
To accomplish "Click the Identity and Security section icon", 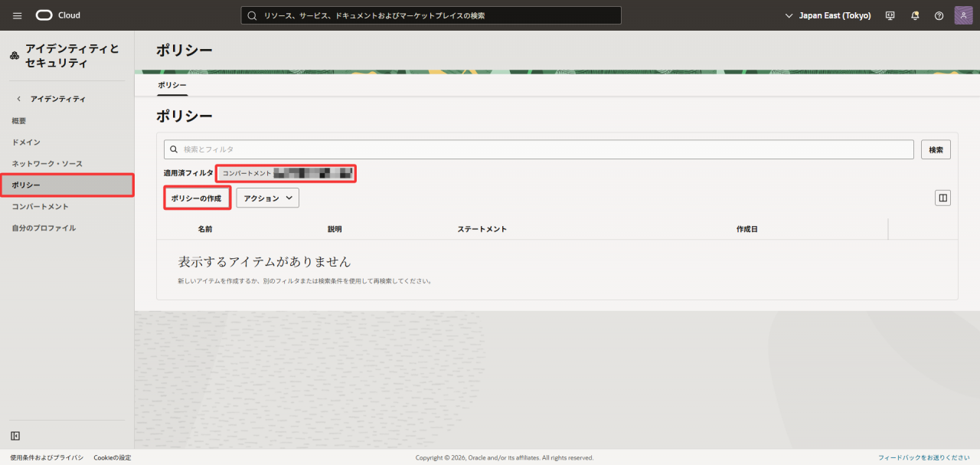I will click(15, 55).
